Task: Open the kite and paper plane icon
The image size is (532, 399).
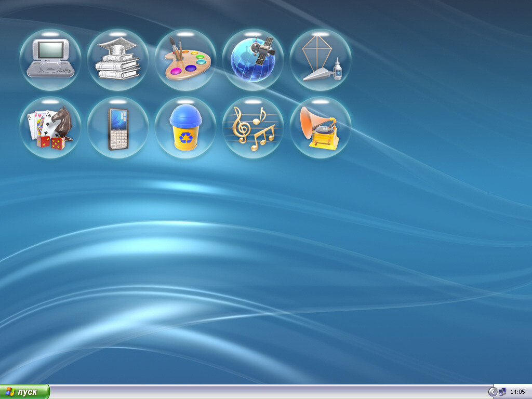Action: click(x=320, y=60)
